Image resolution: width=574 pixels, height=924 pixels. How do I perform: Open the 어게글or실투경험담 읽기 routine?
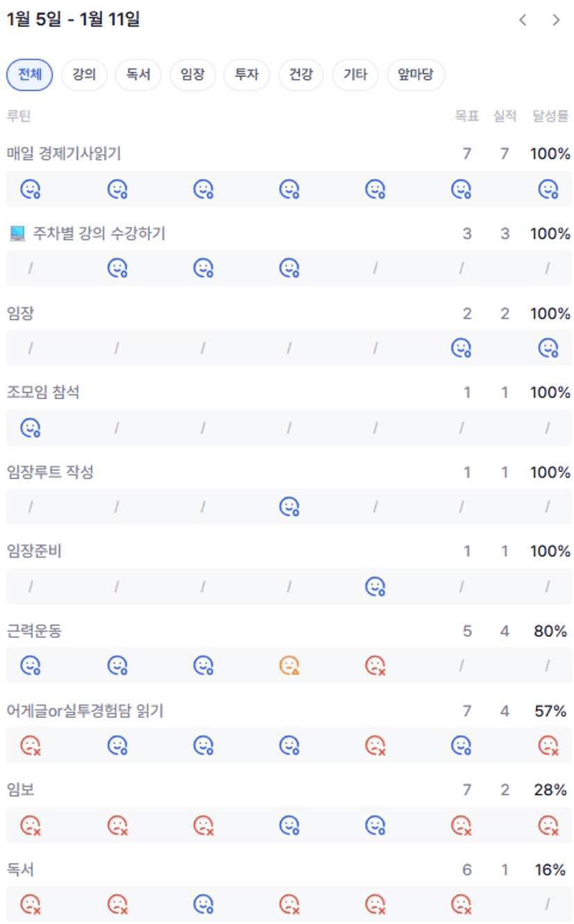tap(85, 711)
